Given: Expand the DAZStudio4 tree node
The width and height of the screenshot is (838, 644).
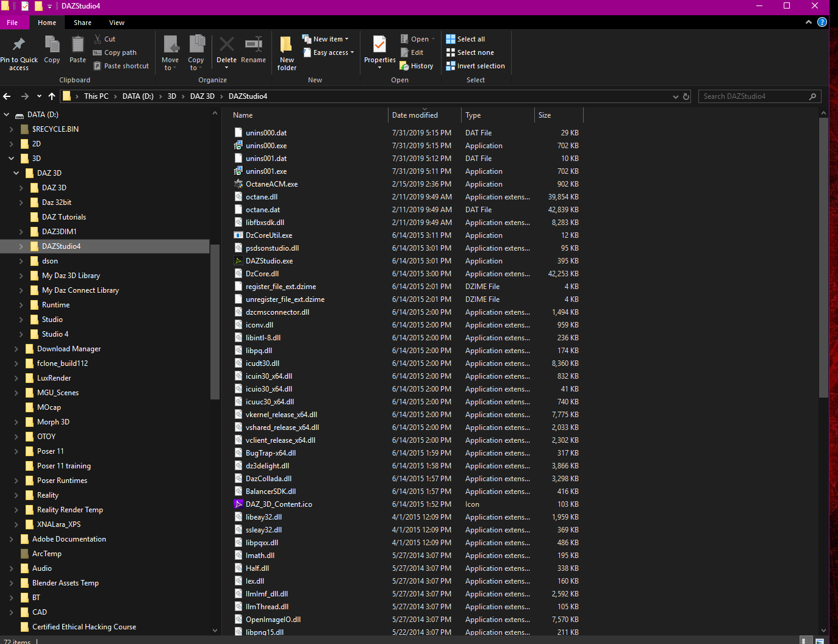Looking at the screenshot, I should [21, 246].
